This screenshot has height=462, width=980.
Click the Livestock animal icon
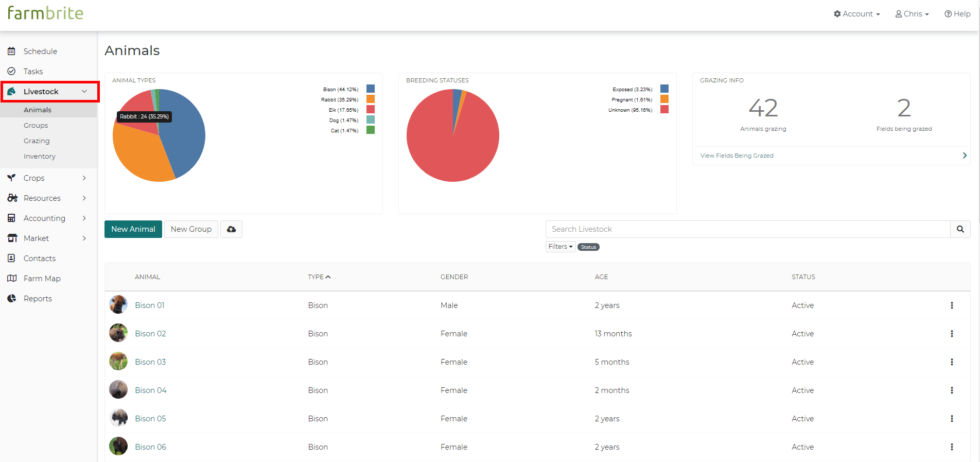click(x=11, y=91)
